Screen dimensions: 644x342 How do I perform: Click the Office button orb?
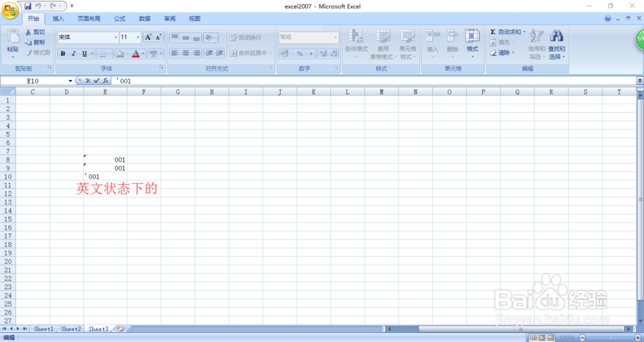point(10,10)
